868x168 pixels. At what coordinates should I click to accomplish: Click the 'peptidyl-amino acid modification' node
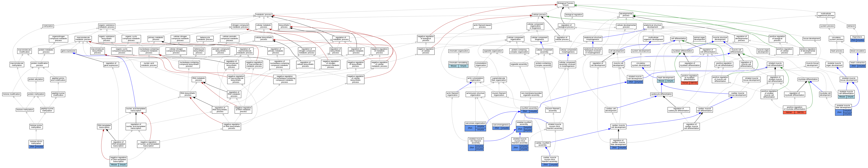tap(58, 79)
